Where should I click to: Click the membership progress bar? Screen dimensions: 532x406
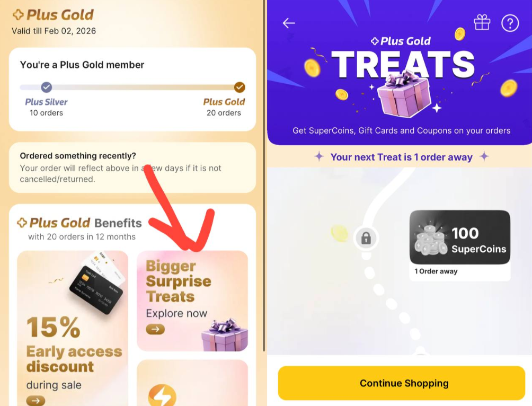tap(132, 87)
